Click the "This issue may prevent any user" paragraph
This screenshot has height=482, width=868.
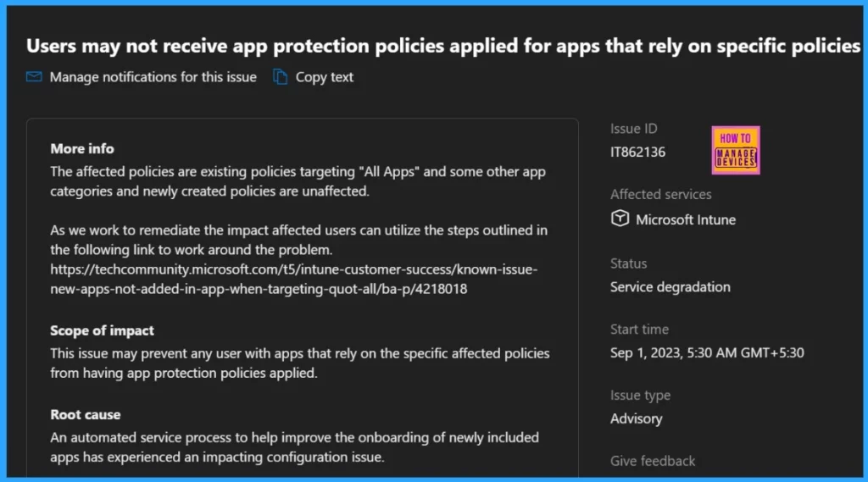coord(300,363)
